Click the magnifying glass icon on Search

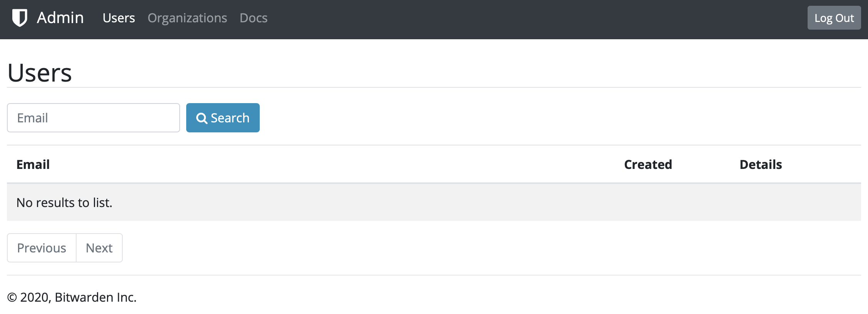[x=202, y=118]
